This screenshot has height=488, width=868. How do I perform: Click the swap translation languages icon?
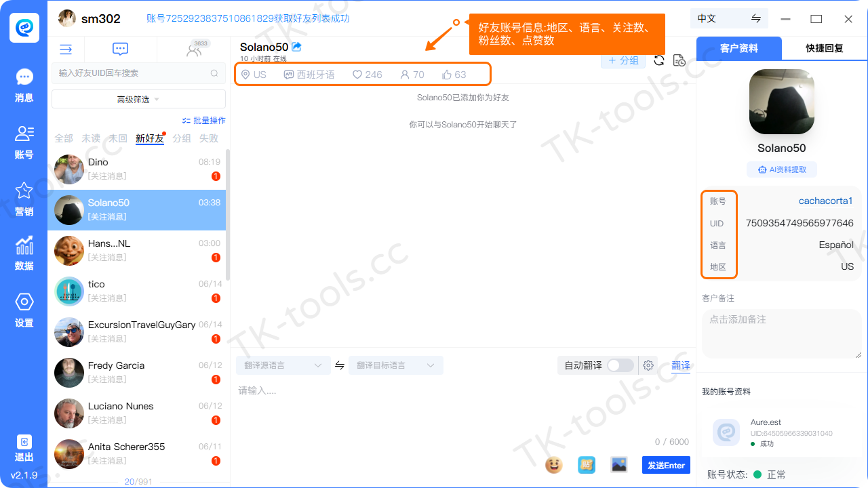340,365
